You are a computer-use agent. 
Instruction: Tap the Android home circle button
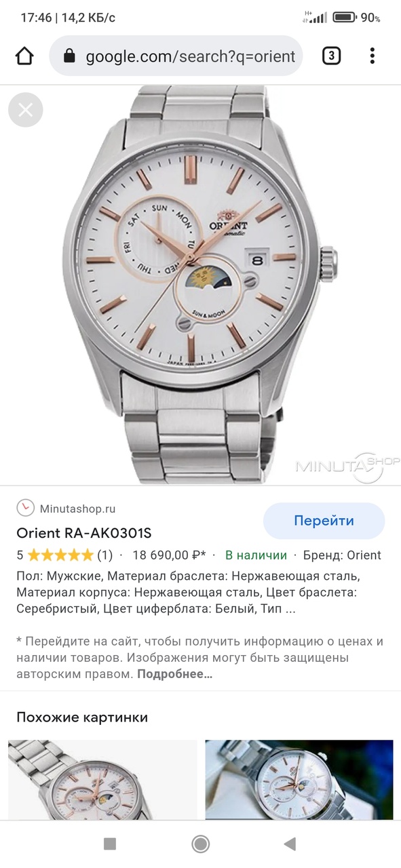coord(200,844)
